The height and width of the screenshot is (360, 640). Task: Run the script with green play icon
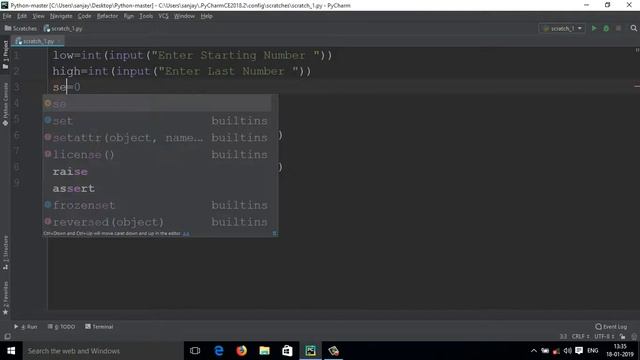(x=594, y=29)
